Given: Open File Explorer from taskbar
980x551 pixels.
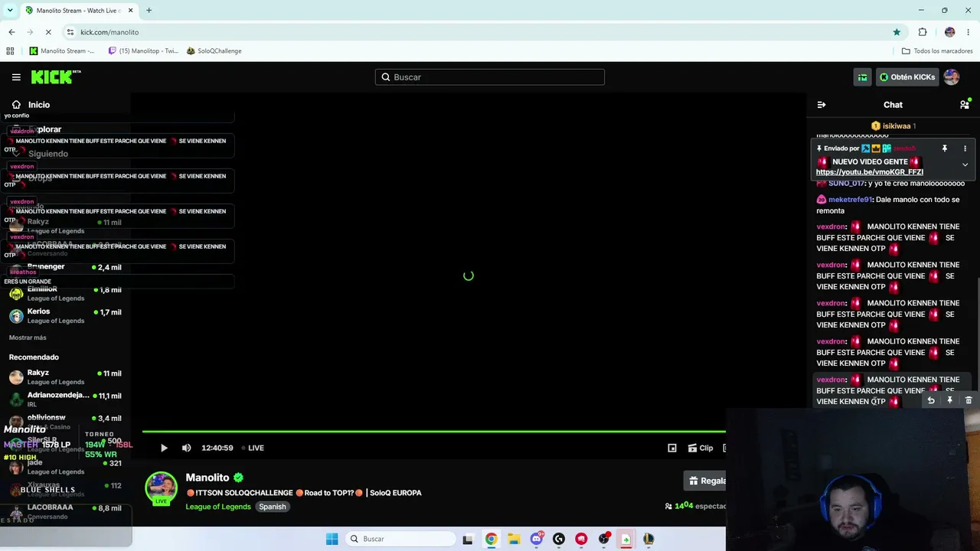Looking at the screenshot, I should pyautogui.click(x=514, y=539).
